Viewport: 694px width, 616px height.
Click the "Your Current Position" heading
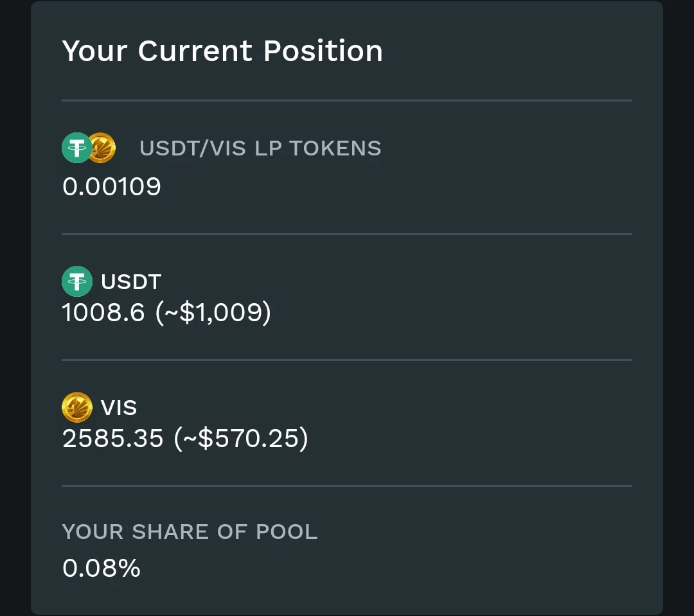[222, 51]
